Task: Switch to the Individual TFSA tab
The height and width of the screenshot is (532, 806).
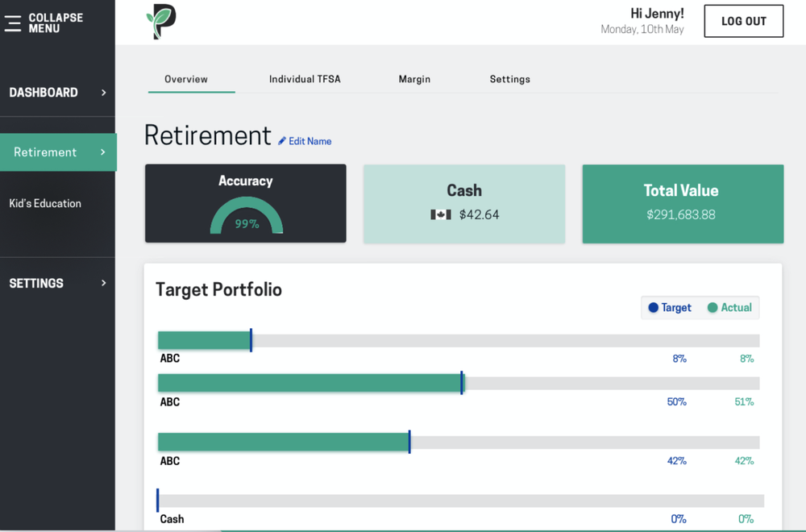Action: (305, 79)
